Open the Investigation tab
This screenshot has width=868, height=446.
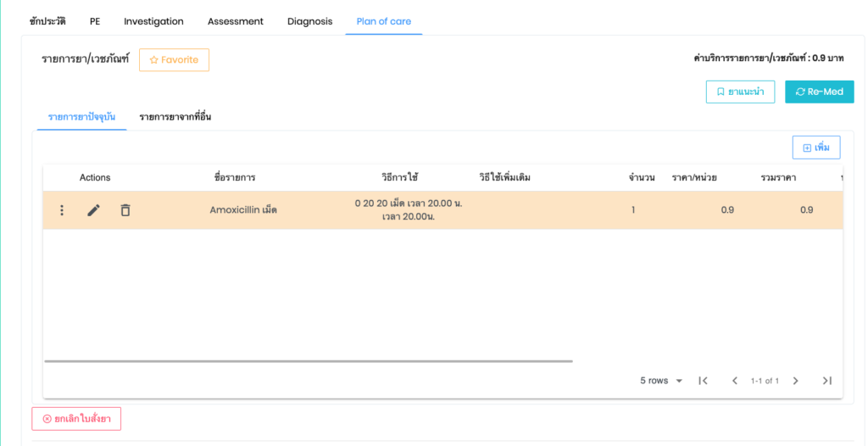[153, 21]
